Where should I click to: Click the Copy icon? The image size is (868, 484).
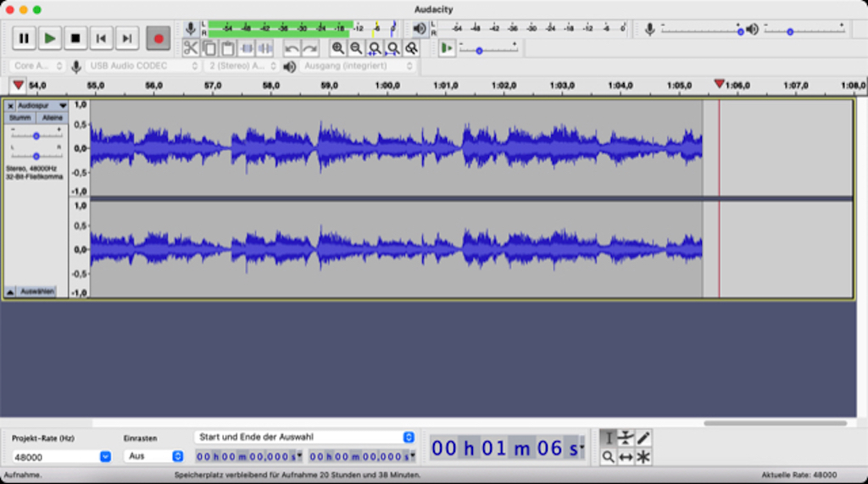[x=209, y=48]
